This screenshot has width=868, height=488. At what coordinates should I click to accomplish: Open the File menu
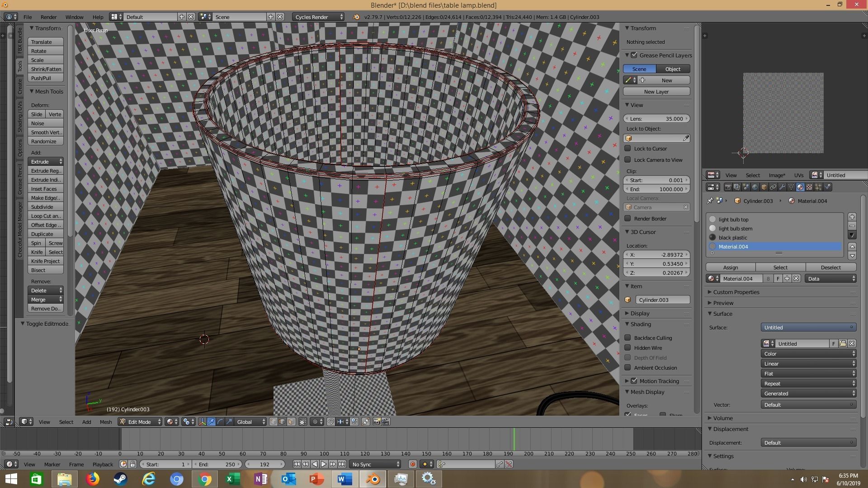[27, 17]
